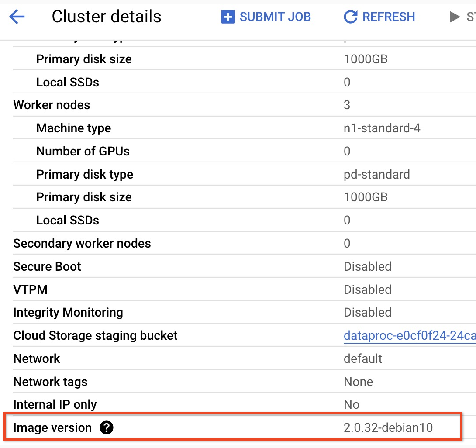
Task: Click the VTPM Disabled value
Action: click(x=367, y=289)
